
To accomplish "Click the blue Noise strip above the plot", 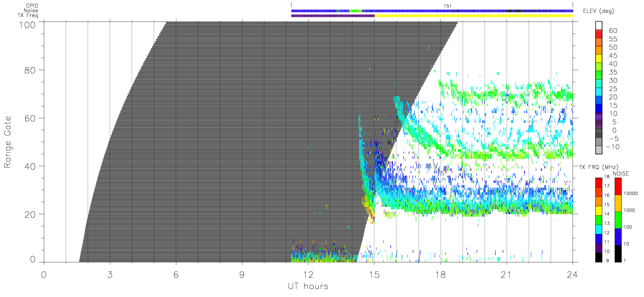I will [432, 10].
